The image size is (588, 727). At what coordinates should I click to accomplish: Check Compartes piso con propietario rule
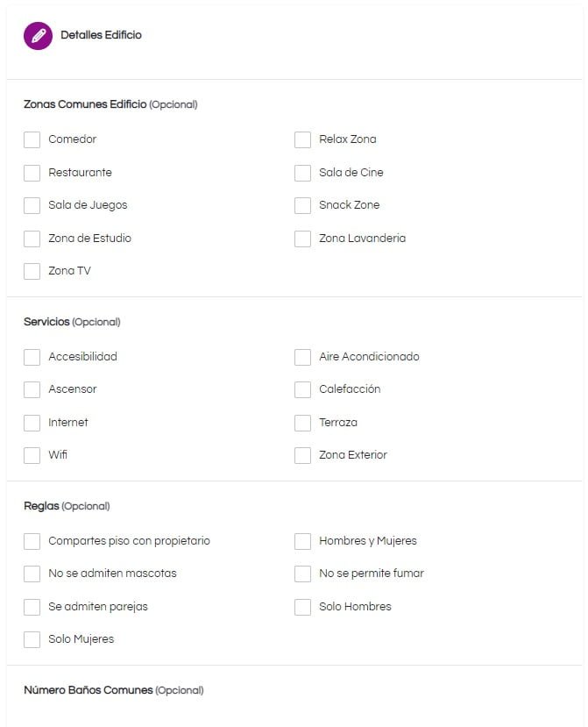point(32,541)
